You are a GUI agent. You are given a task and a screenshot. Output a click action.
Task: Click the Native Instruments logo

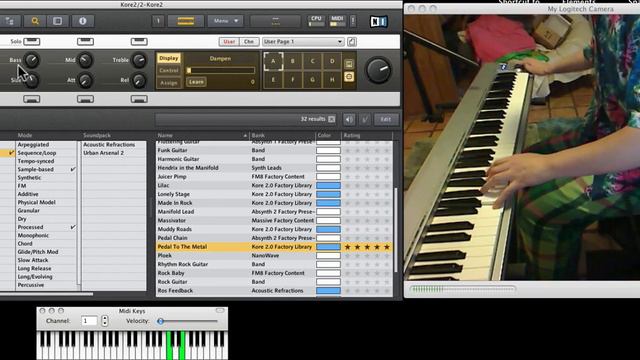pyautogui.click(x=378, y=21)
